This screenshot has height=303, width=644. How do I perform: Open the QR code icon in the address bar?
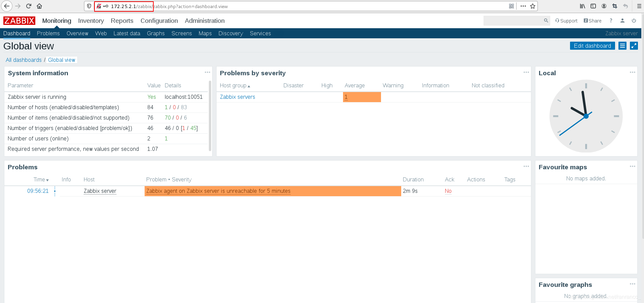pos(512,6)
